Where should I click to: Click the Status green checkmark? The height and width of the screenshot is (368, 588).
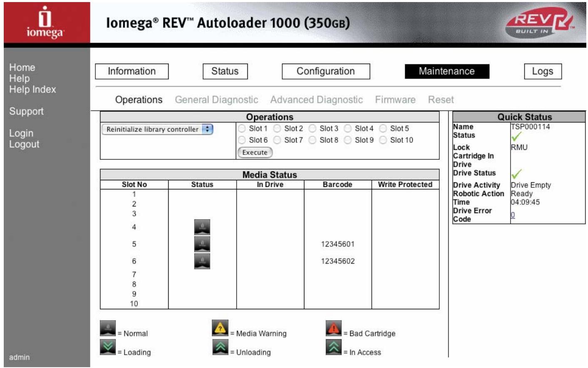[x=516, y=136]
